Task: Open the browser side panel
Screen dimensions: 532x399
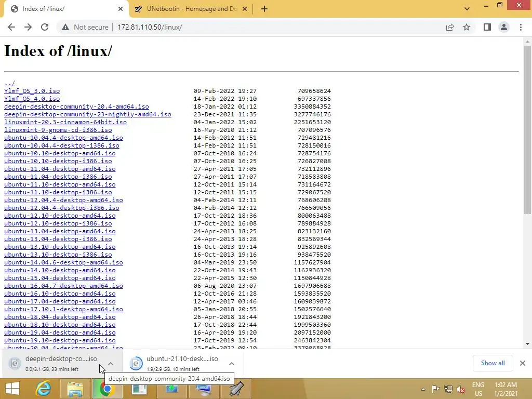Action: [x=487, y=27]
